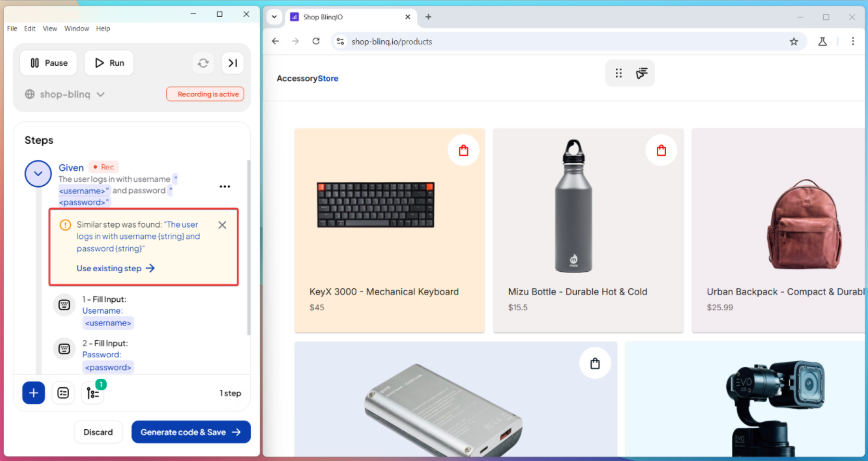
Task: Open the checklist icon next to plus button
Action: [63, 393]
